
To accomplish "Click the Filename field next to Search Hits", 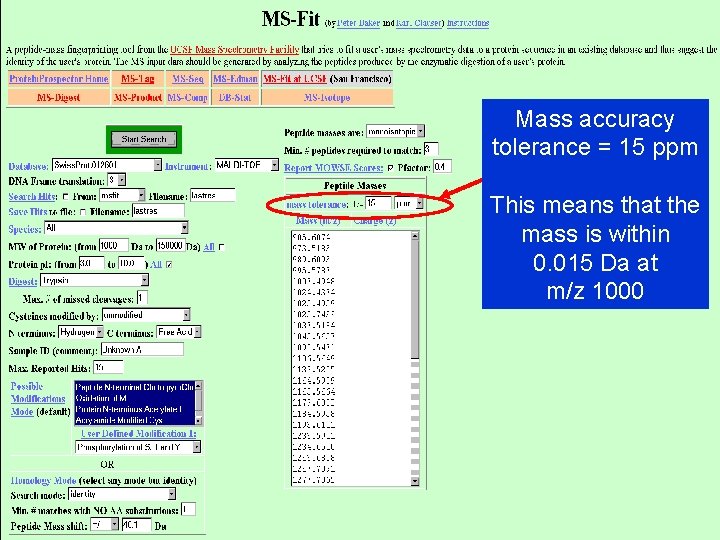I will coord(212,196).
